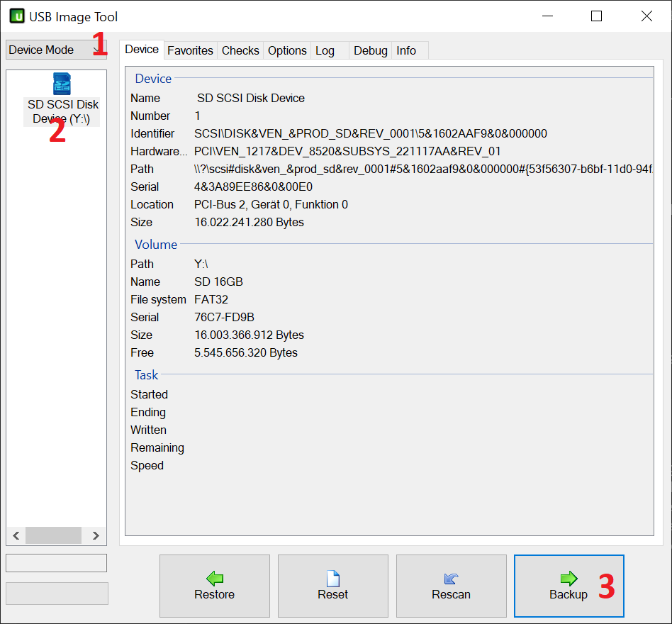Click the volume name SD 16GB
The height and width of the screenshot is (624, 672).
coord(218,282)
